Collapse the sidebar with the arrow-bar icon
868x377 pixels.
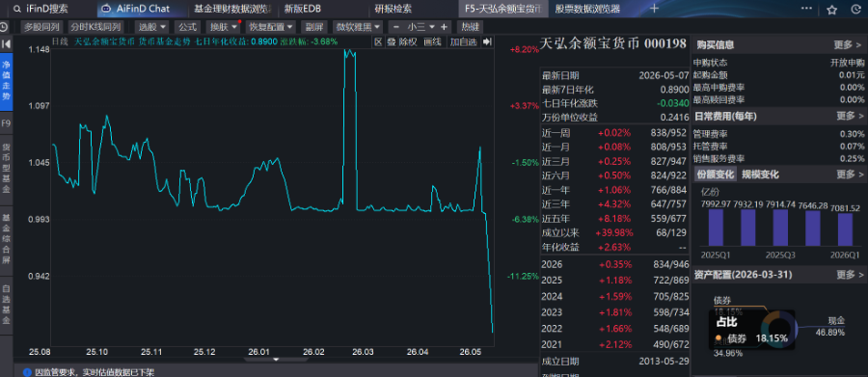6,43
